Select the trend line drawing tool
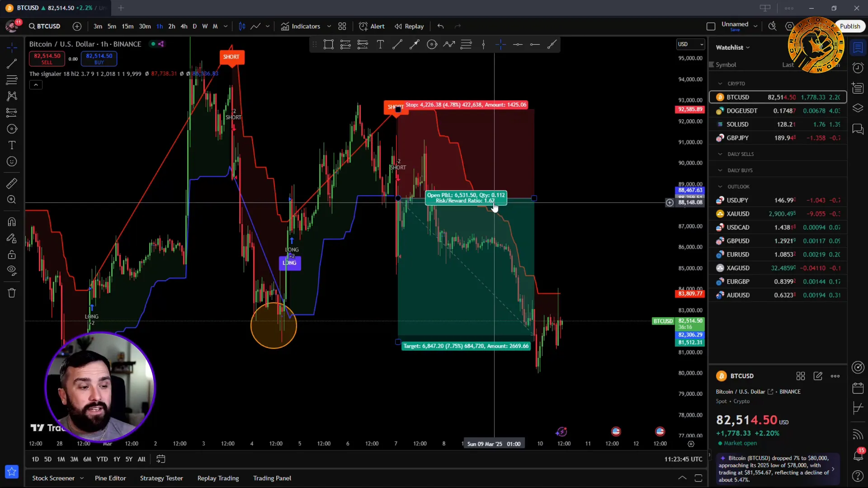Viewport: 868px width, 488px height. click(x=12, y=64)
